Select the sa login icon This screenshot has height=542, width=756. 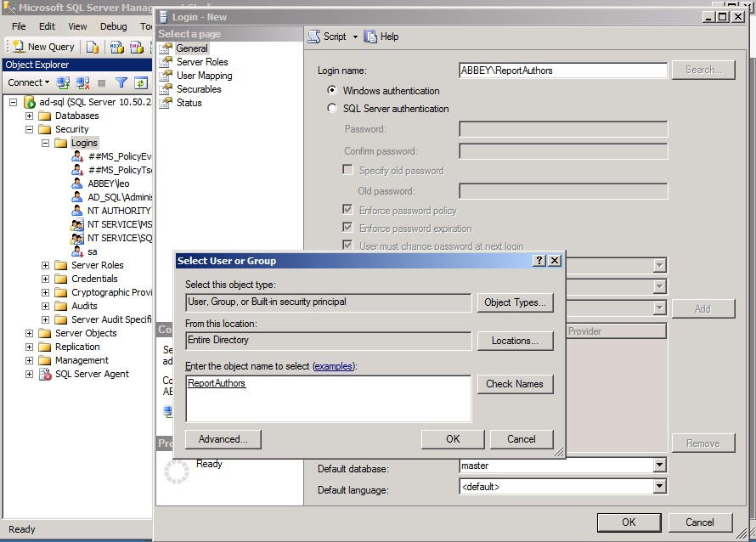coord(77,251)
